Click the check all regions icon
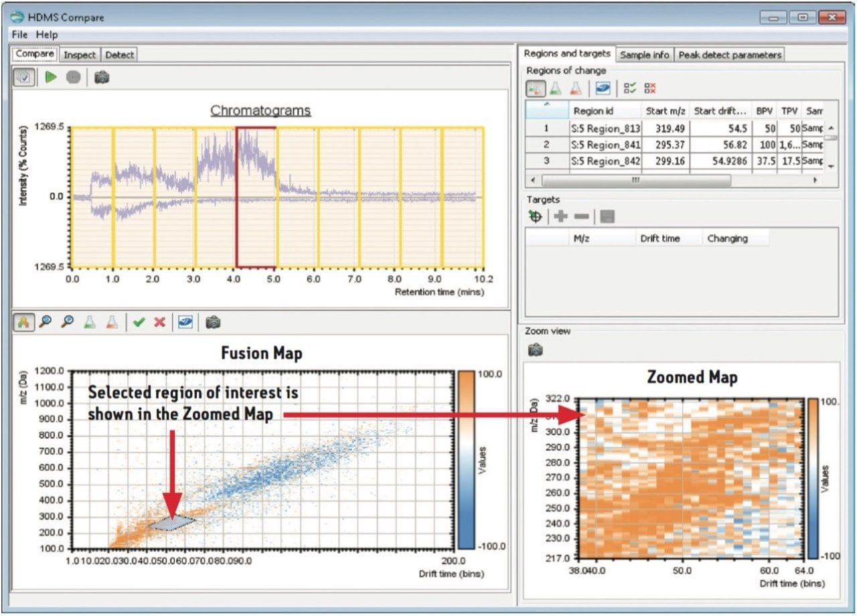 (x=630, y=88)
